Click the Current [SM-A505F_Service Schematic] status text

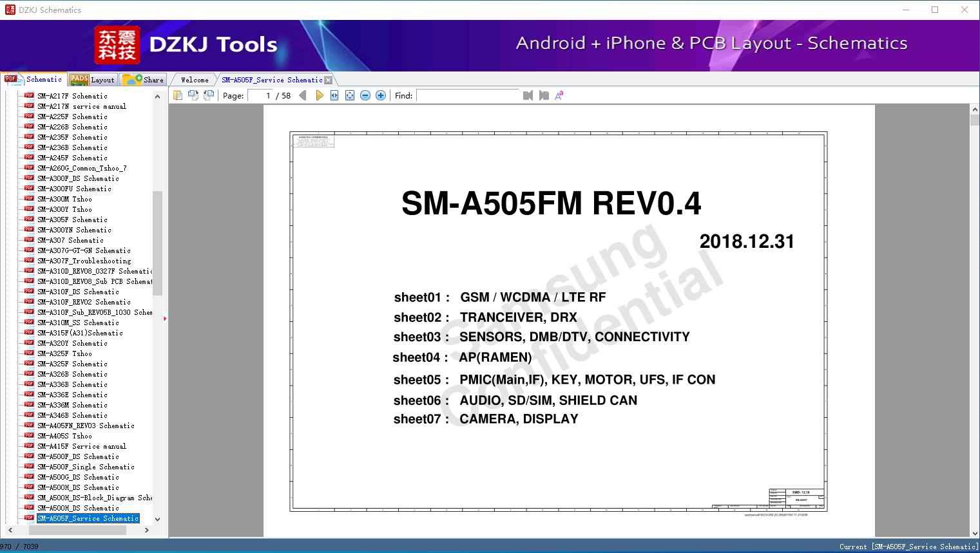pyautogui.click(x=908, y=547)
